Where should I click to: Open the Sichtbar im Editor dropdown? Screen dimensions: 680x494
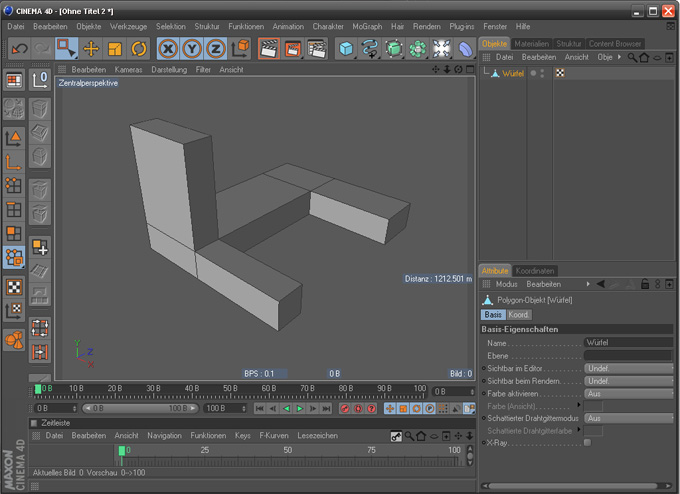pos(628,368)
